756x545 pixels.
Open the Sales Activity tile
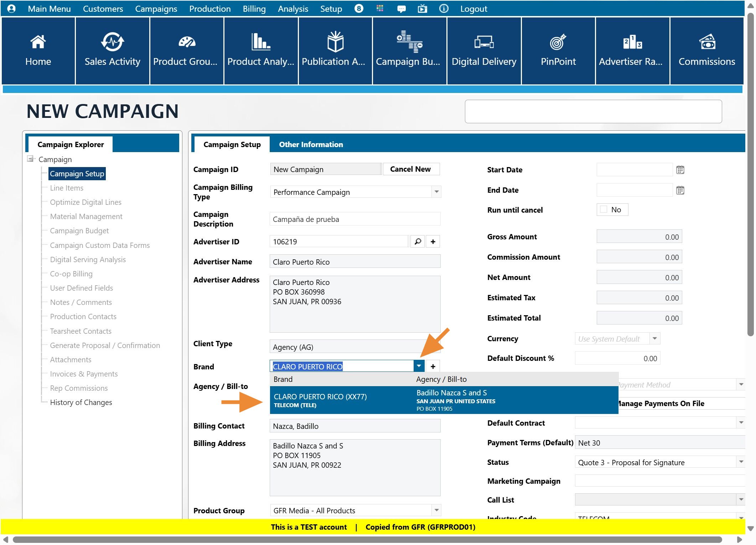tap(112, 51)
